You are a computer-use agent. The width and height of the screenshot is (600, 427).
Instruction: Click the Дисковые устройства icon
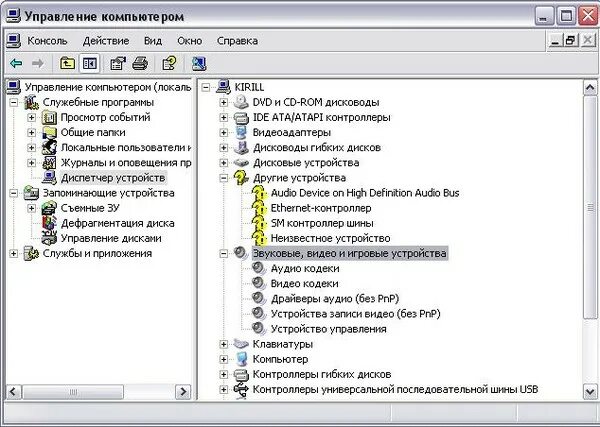[241, 163]
